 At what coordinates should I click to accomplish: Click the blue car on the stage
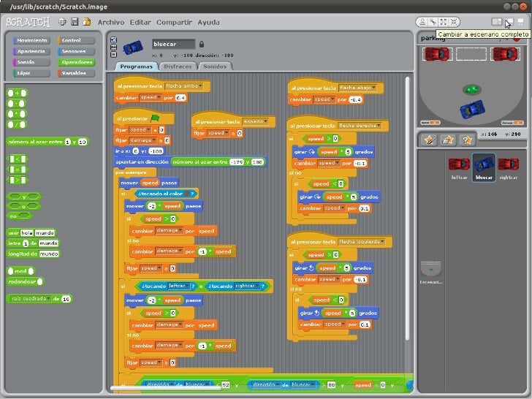point(472,109)
